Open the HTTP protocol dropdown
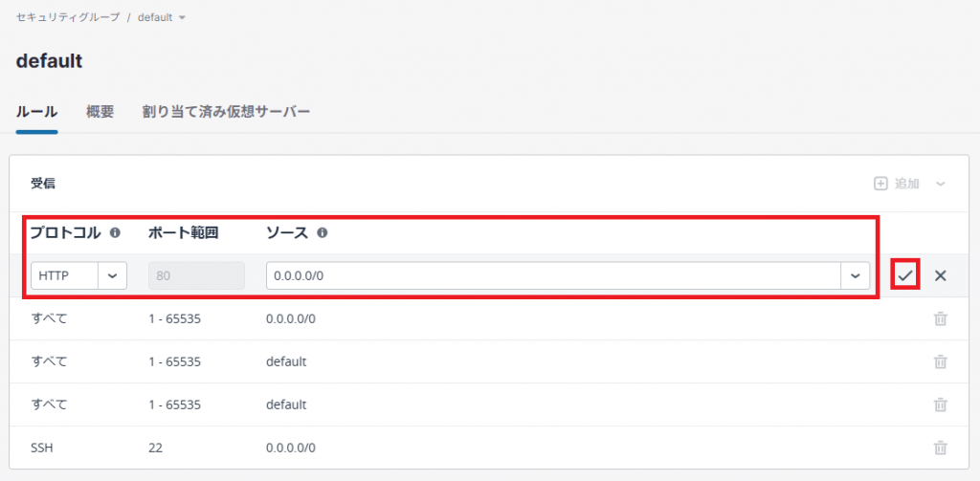Viewport: 980px width, 481px height. pos(113,275)
